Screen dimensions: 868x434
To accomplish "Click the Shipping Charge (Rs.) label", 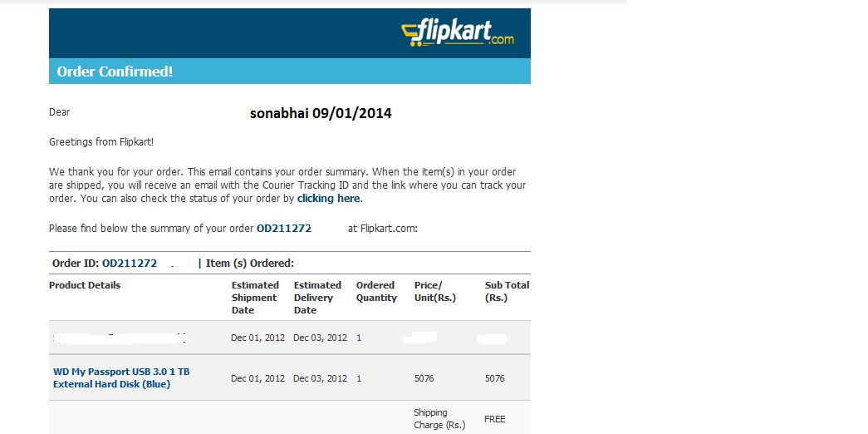I will coord(439,419).
